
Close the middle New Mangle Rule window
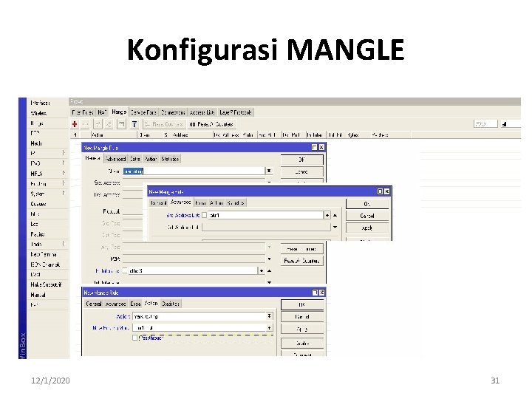pos(386,191)
